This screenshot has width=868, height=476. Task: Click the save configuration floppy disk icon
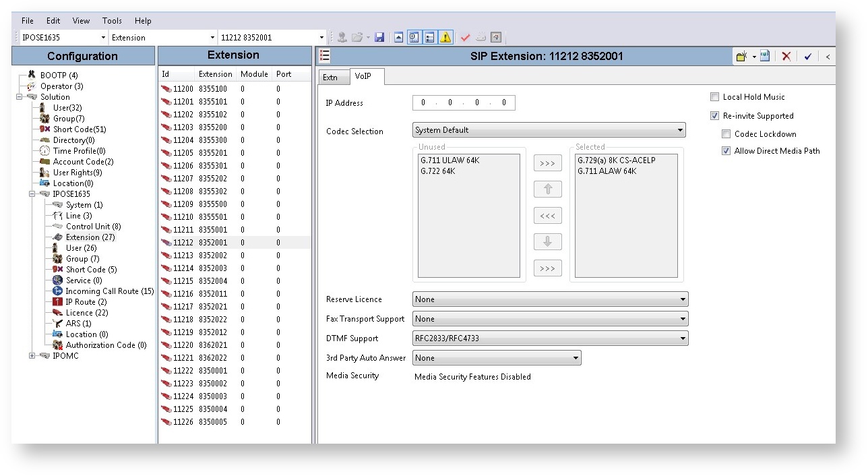[x=379, y=38]
